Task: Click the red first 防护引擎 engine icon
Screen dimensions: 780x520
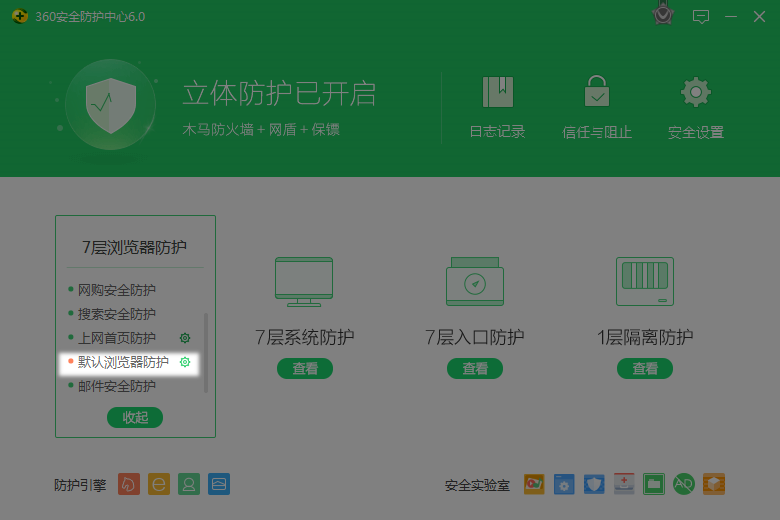Action: click(x=129, y=484)
